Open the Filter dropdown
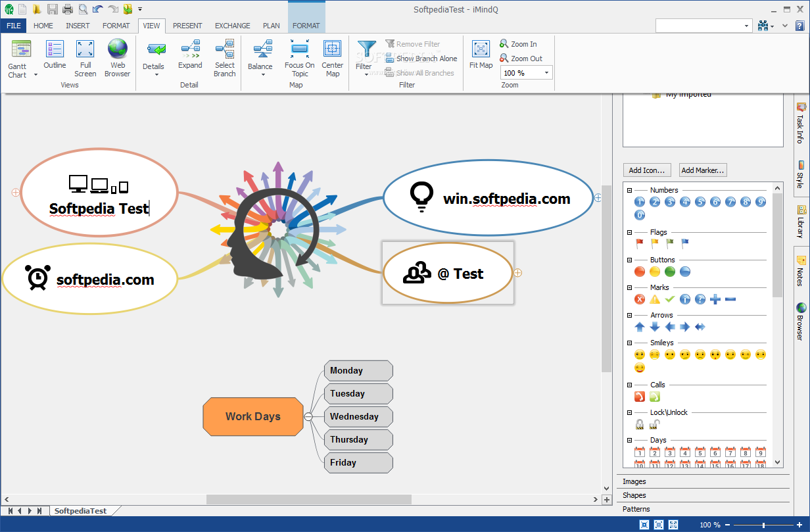The width and height of the screenshot is (810, 532). click(366, 74)
